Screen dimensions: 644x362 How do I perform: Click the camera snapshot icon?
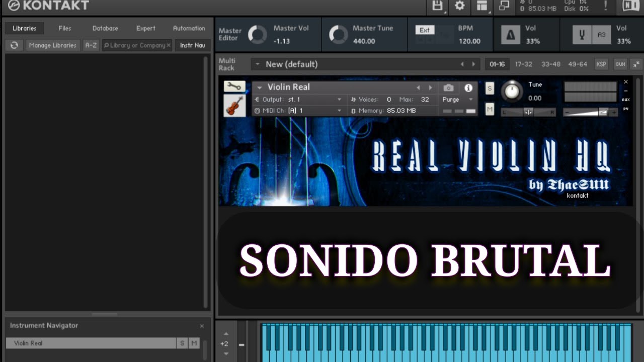(x=448, y=87)
